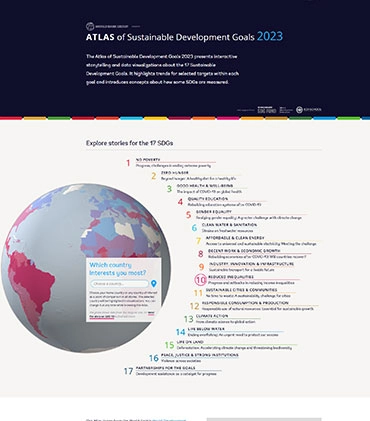Click the blue number 14 goal marker
The image size is (370, 421).
coord(181,332)
